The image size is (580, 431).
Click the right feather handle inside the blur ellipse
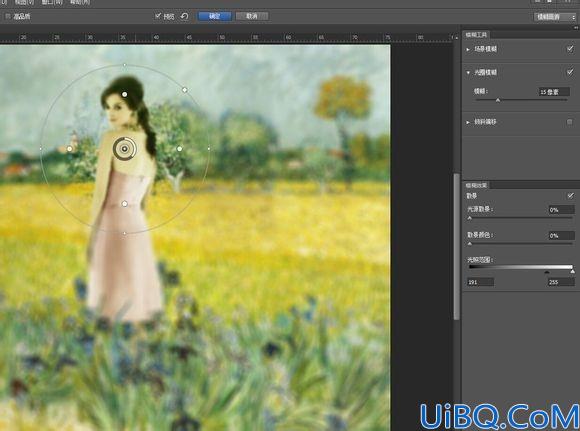point(180,149)
